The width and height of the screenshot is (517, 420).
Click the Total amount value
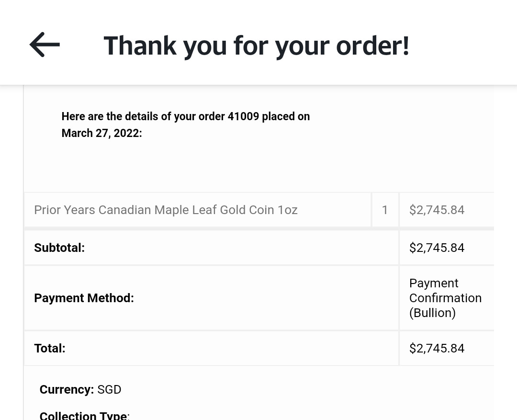pyautogui.click(x=437, y=348)
